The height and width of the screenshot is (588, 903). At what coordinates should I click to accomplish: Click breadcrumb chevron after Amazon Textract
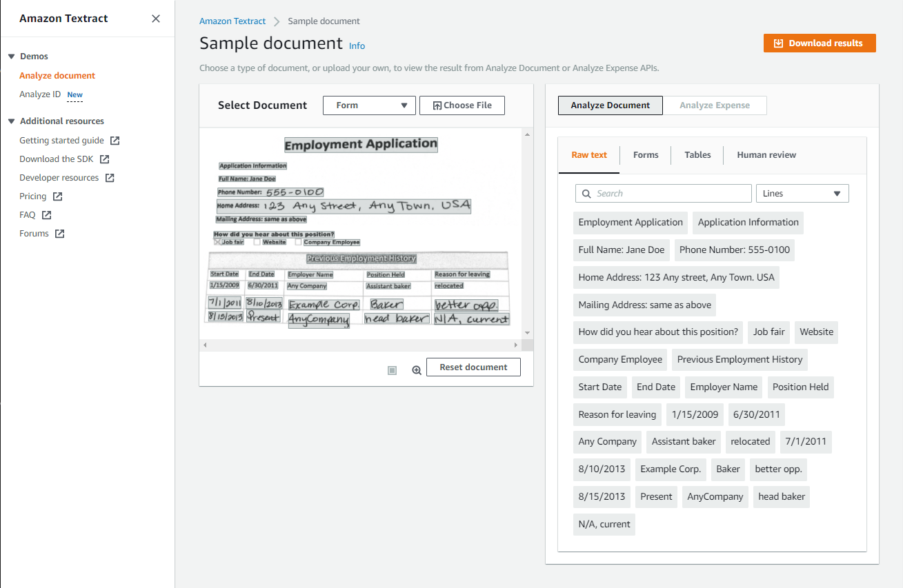pyautogui.click(x=277, y=21)
